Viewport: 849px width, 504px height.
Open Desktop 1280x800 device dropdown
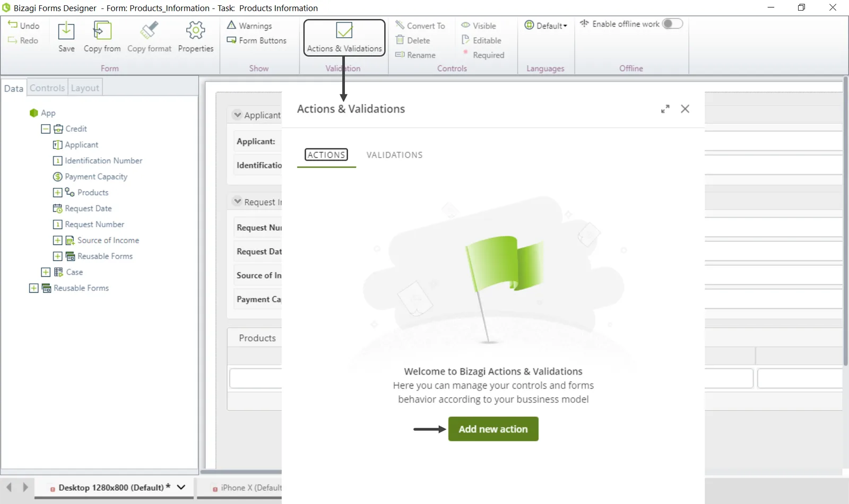click(x=181, y=487)
